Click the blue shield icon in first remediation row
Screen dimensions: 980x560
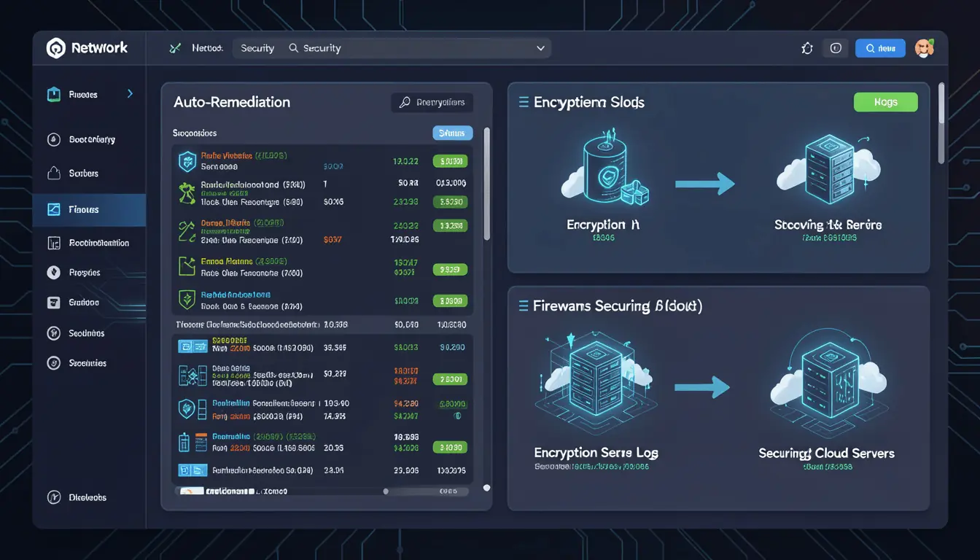(x=187, y=160)
